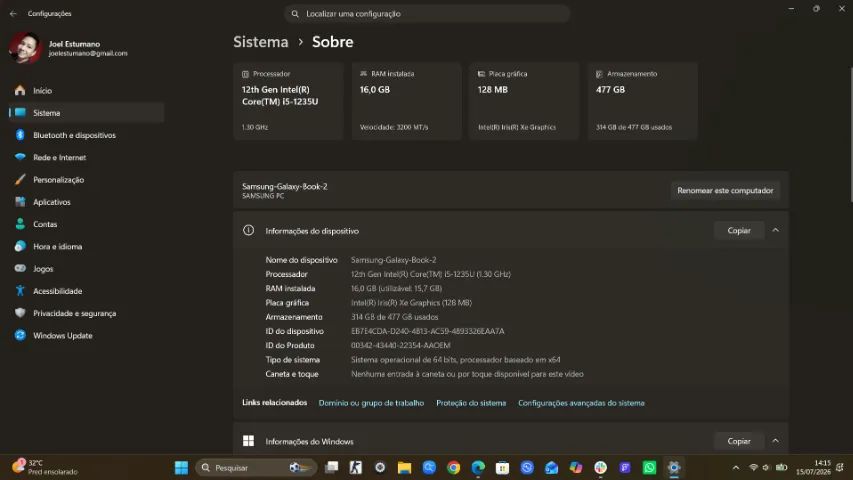This screenshot has width=853, height=480.
Task: Open File Explorer from the taskbar
Action: [x=404, y=467]
